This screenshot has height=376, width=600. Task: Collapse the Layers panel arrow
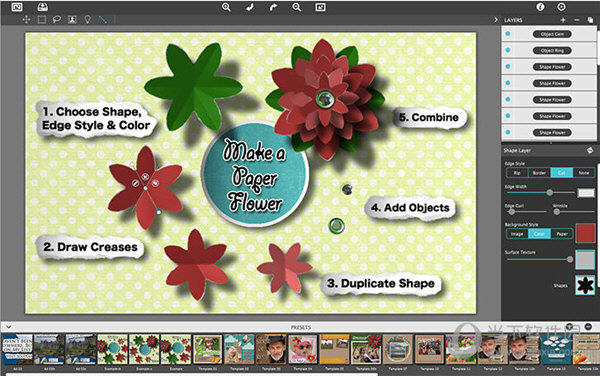[496, 20]
